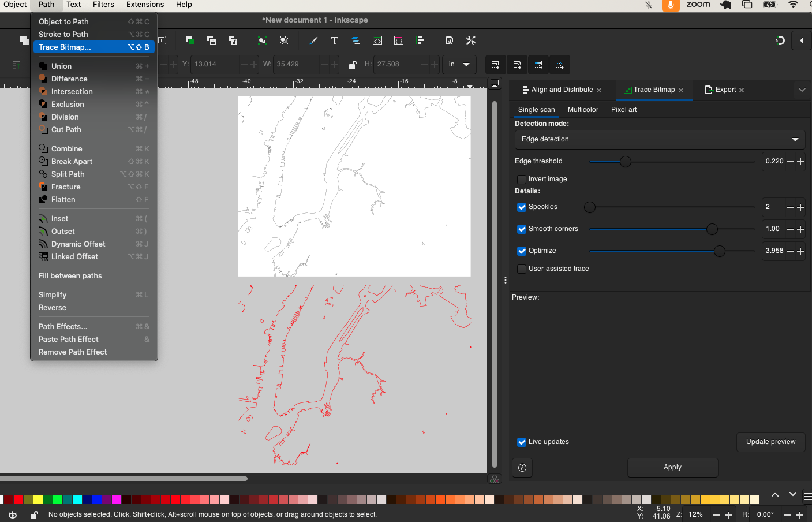This screenshot has width=812, height=522.
Task: Uncheck the Live updates option
Action: [x=522, y=442]
